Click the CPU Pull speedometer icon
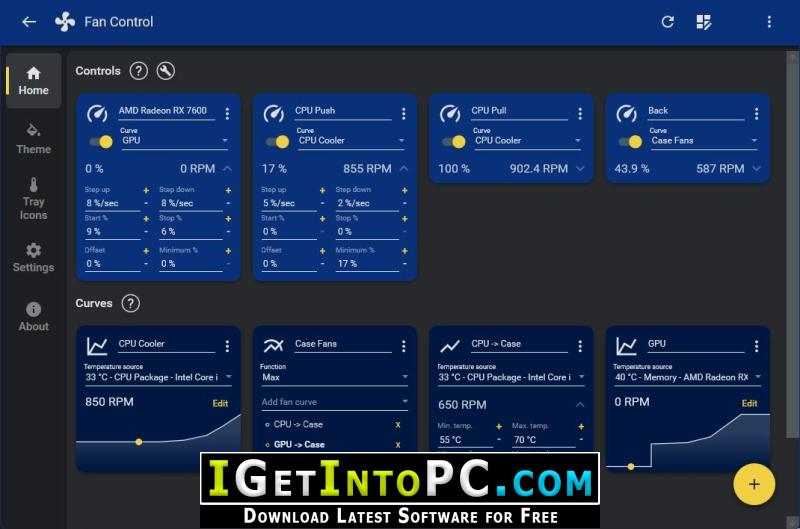800x529 pixels. pyautogui.click(x=450, y=113)
